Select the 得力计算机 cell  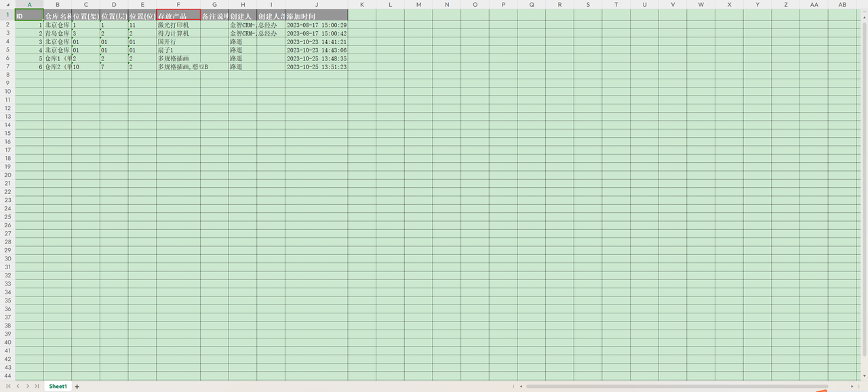178,33
